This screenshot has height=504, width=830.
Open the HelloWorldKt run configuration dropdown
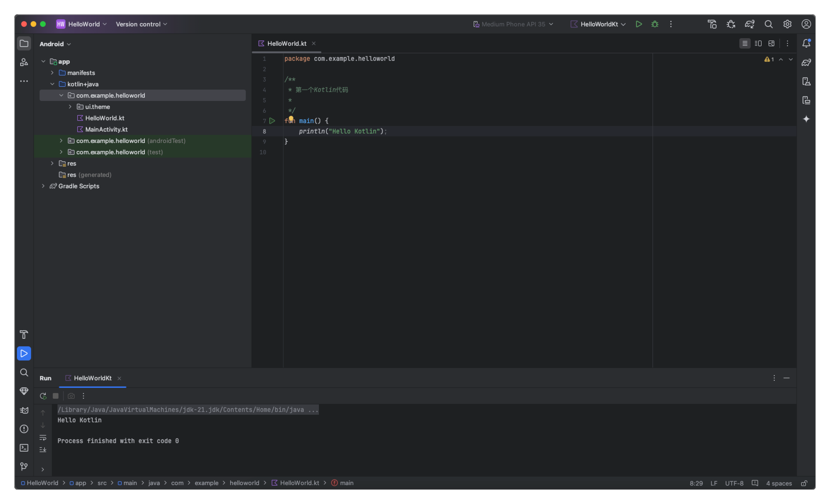pos(598,24)
